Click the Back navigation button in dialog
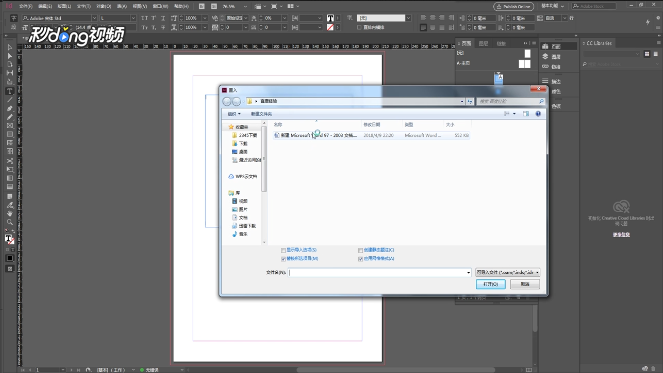Image resolution: width=663 pixels, height=373 pixels. (227, 101)
